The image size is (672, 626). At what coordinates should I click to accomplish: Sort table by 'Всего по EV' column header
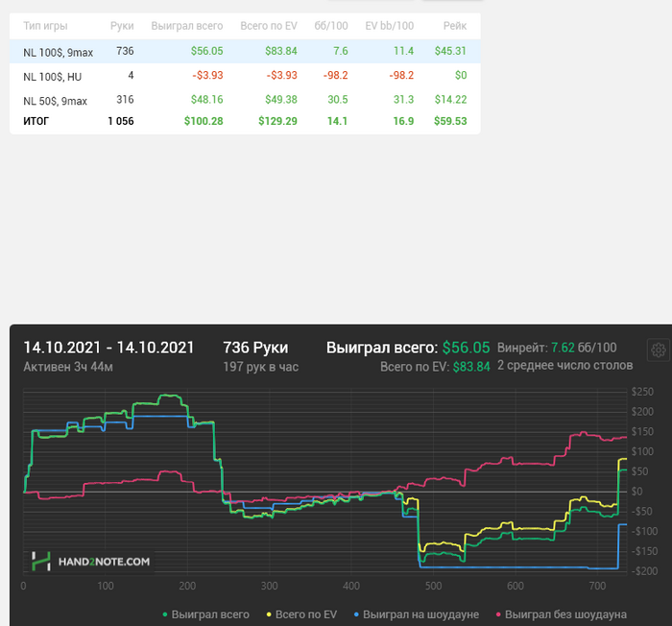point(269,26)
